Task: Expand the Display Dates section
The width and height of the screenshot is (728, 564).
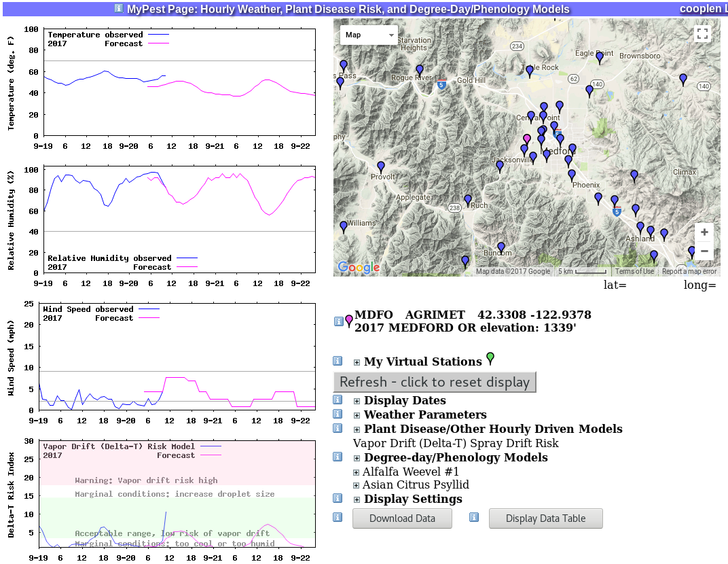Action: 357,401
